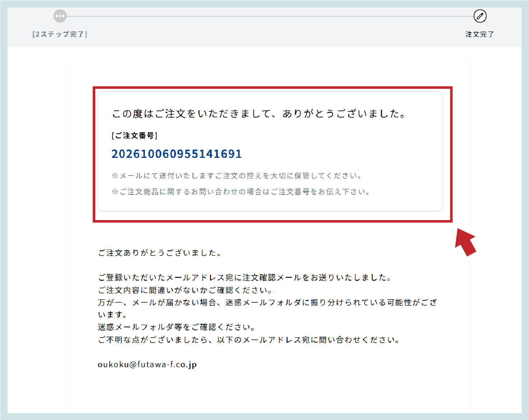Click the ご注文番号 heading label
Viewport: 529px width, 420px height.
(134, 136)
